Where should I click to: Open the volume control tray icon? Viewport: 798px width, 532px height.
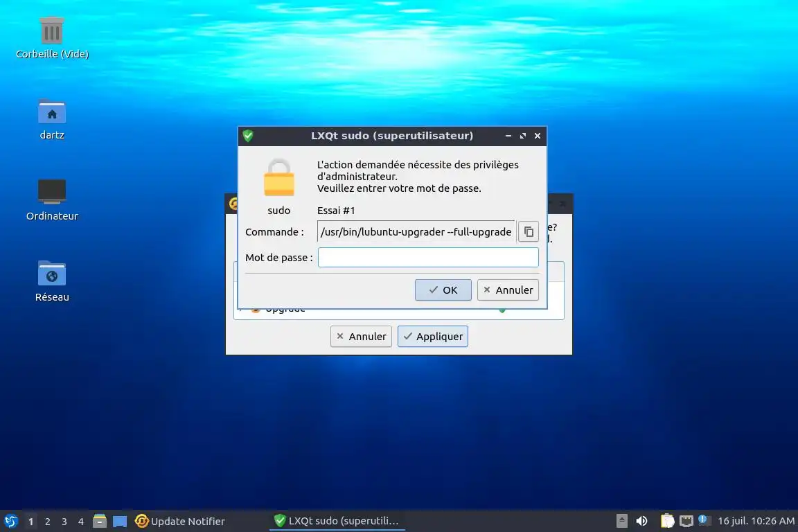(x=641, y=521)
